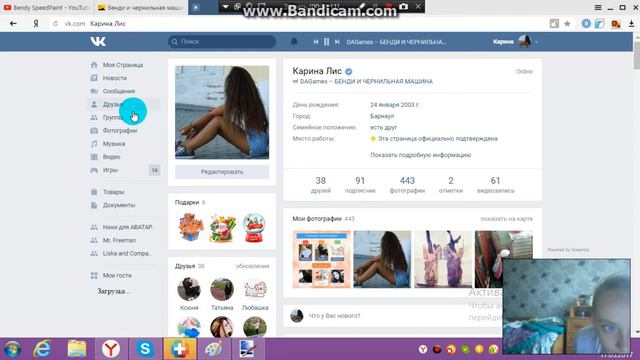This screenshot has height=360, width=640.
Task: Open Музыка in sidebar
Action: [x=114, y=144]
